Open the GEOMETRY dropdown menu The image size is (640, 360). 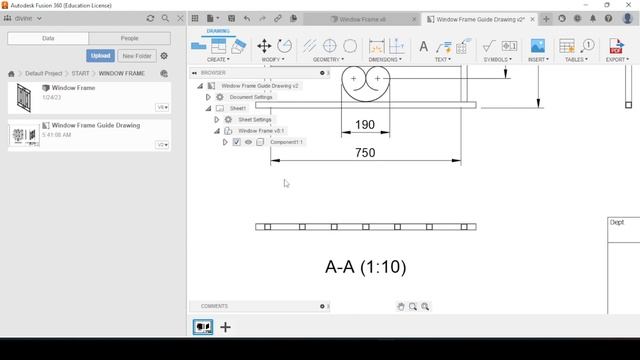329,60
